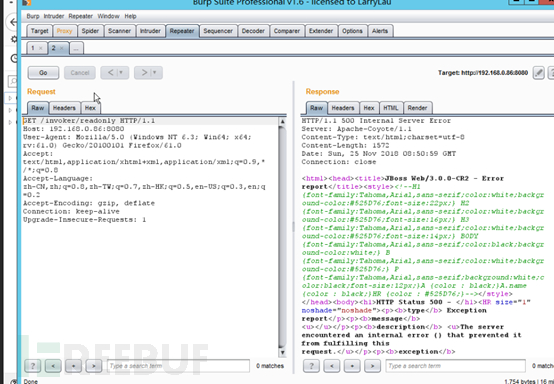The width and height of the screenshot is (554, 384).
Task: Select Repeater request tab 2
Action: click(54, 48)
